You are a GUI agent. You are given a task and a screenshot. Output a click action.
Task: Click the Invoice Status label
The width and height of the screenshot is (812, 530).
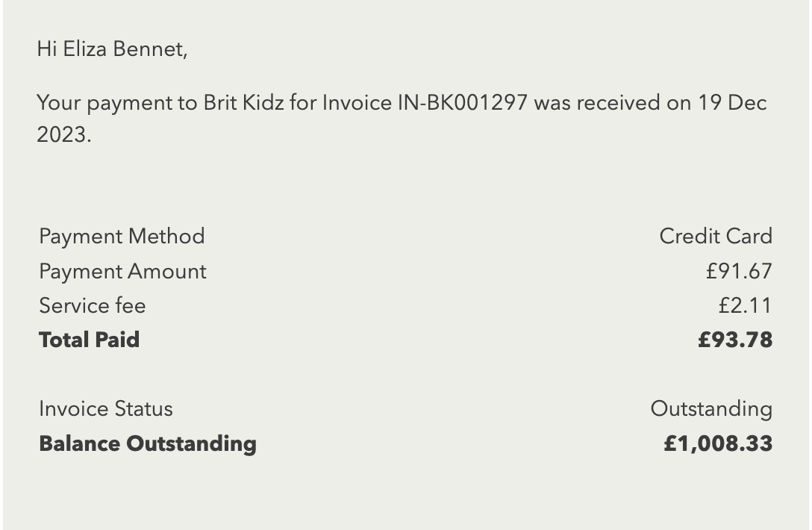(x=106, y=409)
